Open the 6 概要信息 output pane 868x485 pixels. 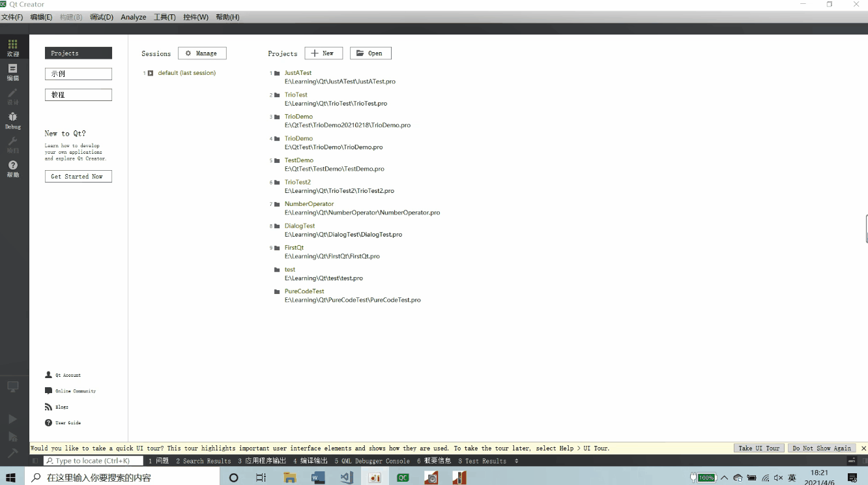click(x=434, y=461)
